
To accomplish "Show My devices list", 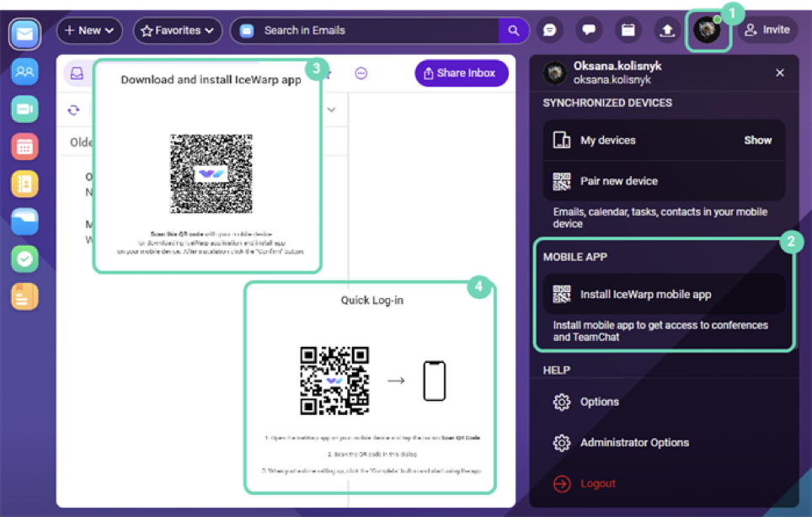I will 757,141.
